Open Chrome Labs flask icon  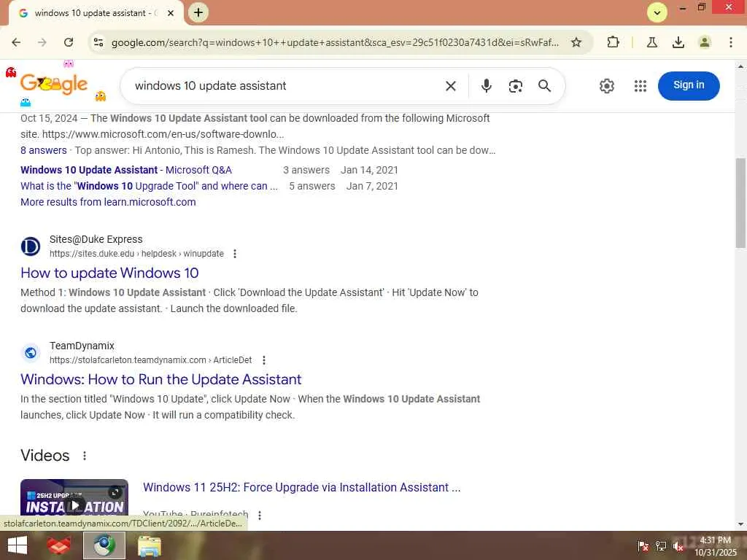click(x=652, y=42)
